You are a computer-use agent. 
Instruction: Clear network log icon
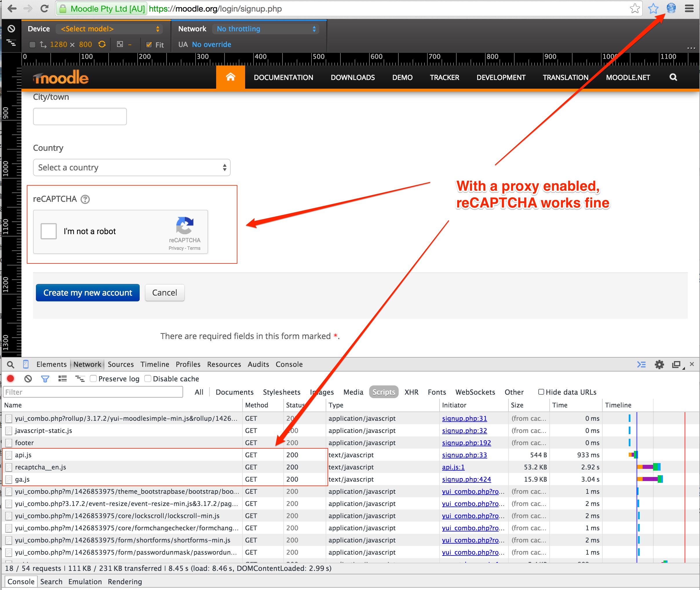28,379
